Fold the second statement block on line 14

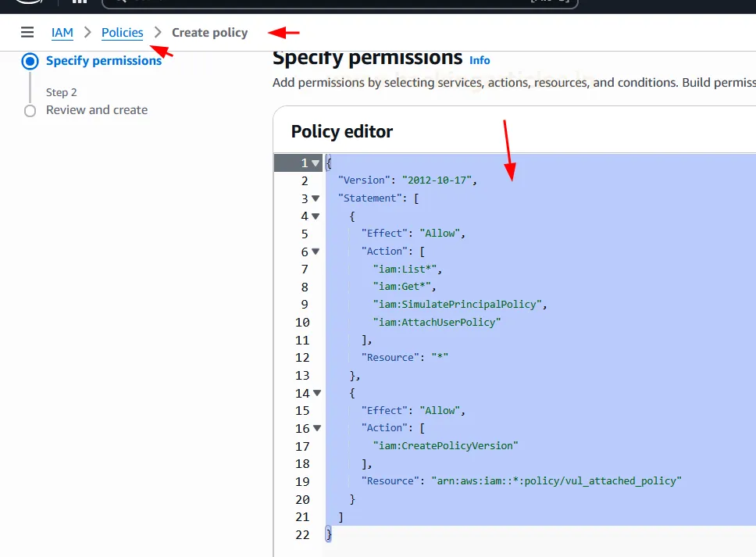316,393
